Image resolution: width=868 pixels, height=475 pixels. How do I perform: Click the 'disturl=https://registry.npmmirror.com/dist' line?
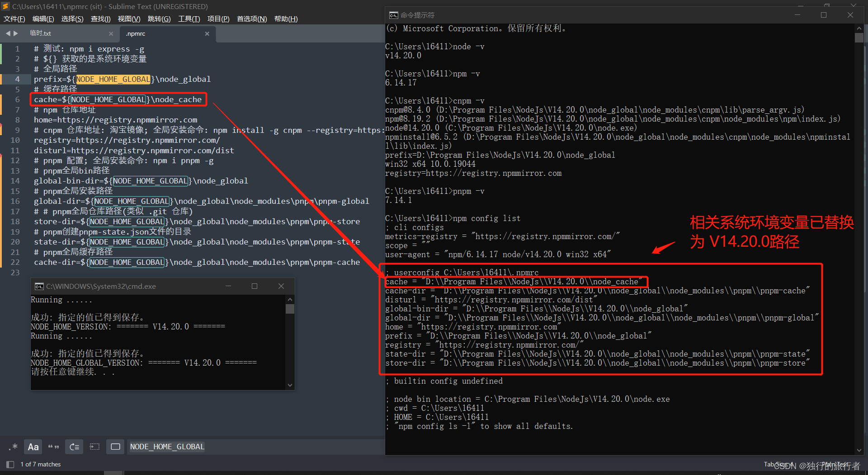[134, 150]
